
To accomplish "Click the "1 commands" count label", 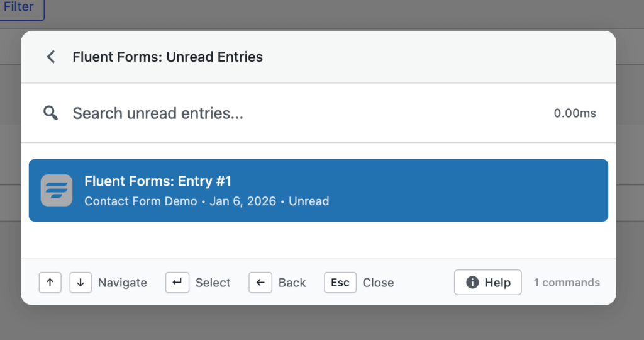I will point(567,283).
